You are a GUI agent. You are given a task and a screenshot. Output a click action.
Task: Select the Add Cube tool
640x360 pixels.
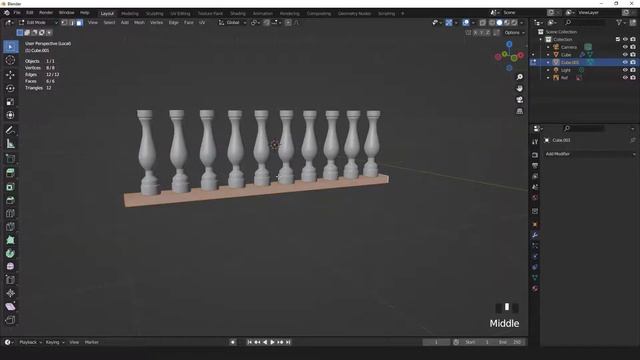pos(10,159)
